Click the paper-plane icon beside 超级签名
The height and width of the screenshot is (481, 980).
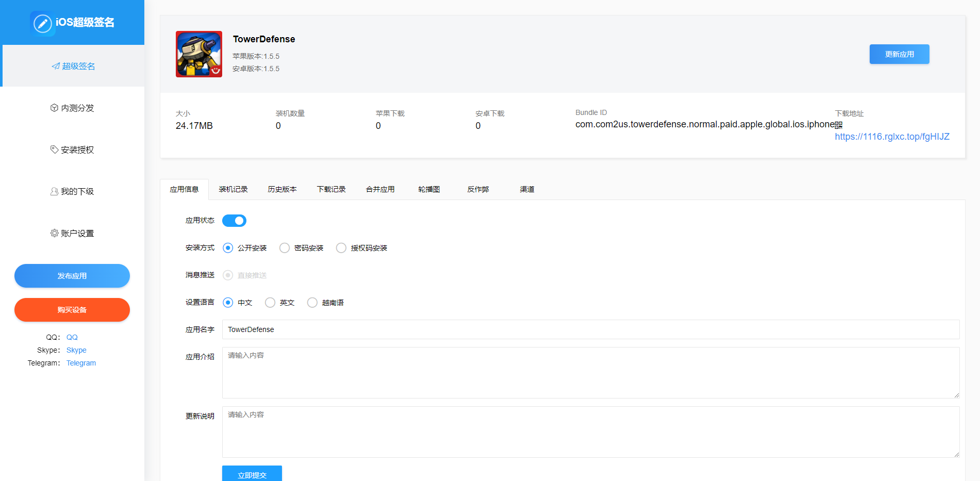tap(56, 66)
